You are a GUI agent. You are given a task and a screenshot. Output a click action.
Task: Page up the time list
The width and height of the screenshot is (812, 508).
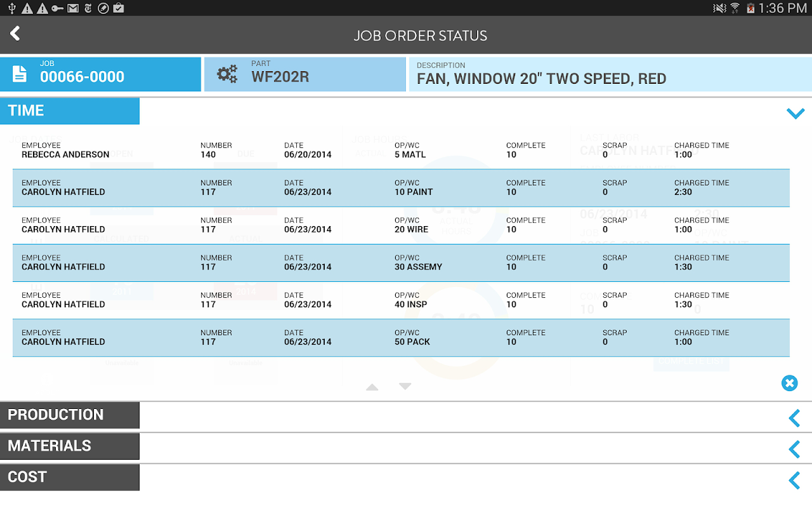[x=372, y=387]
